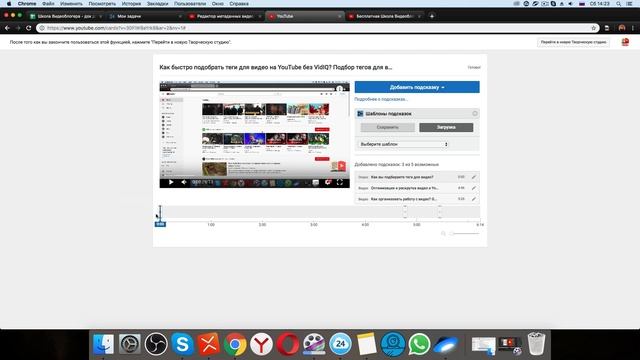Screen dimensions: 640x360
Task: Mute the video player volume
Action: click(x=184, y=182)
